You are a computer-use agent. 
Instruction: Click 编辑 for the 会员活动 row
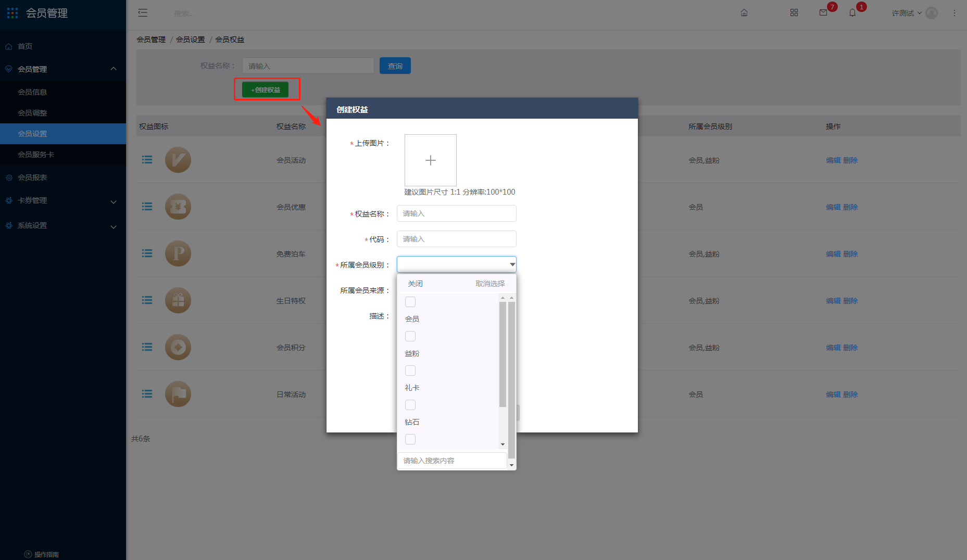[x=833, y=160]
